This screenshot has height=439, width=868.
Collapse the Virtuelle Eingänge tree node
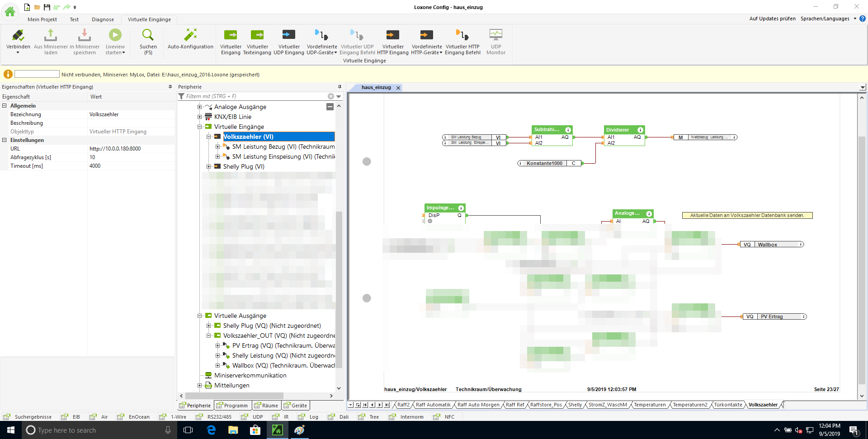point(199,127)
